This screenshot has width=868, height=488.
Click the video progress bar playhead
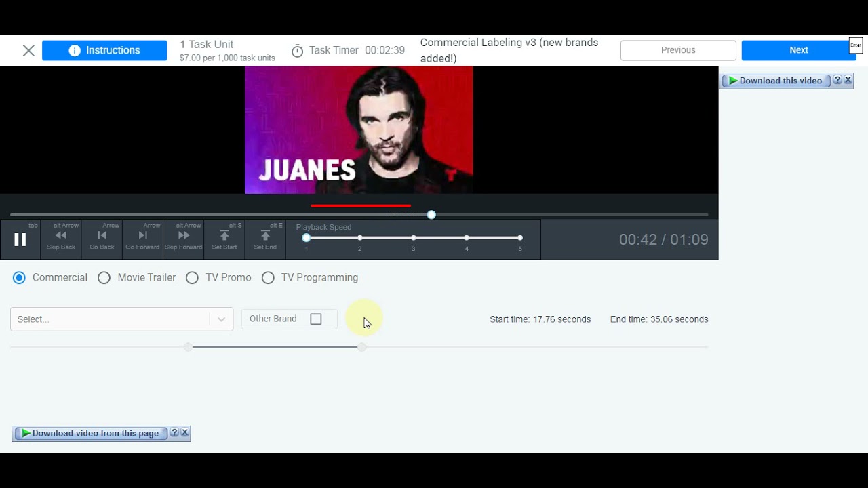pos(431,215)
